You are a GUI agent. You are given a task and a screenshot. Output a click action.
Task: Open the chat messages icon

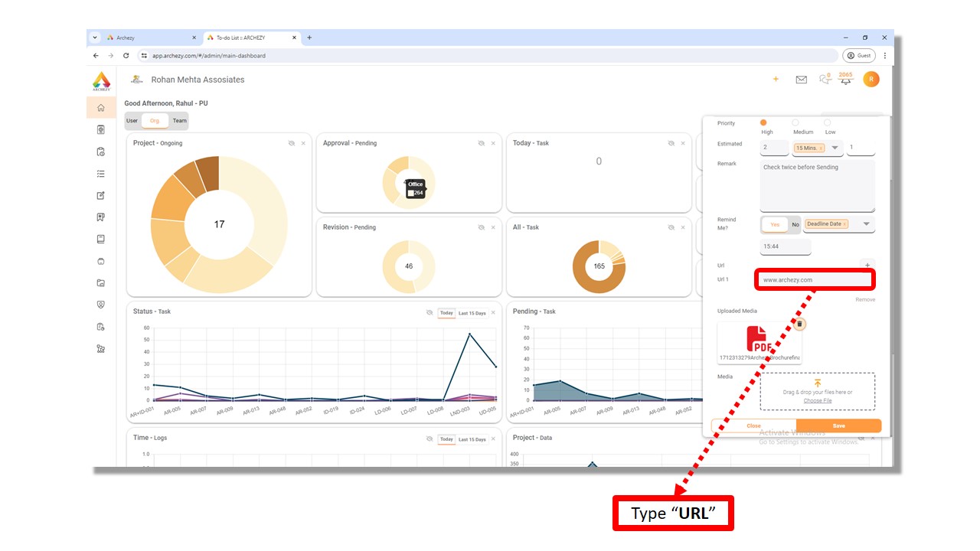[x=824, y=79]
